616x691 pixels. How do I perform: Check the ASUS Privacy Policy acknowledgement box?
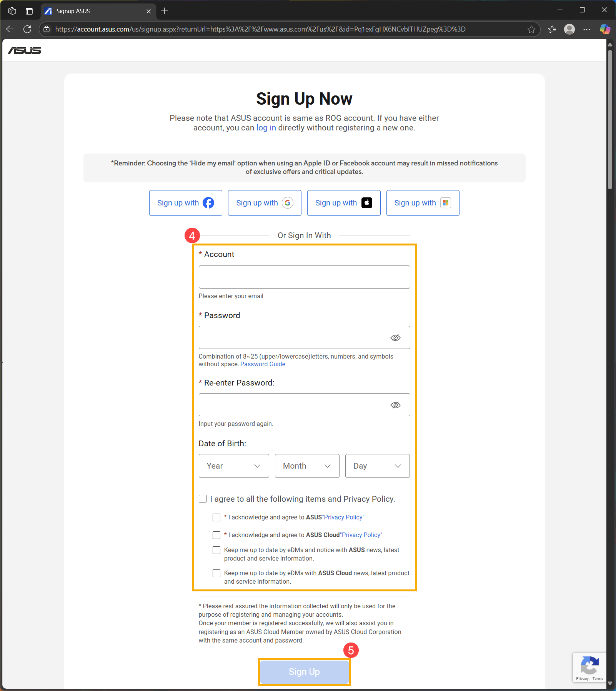216,517
